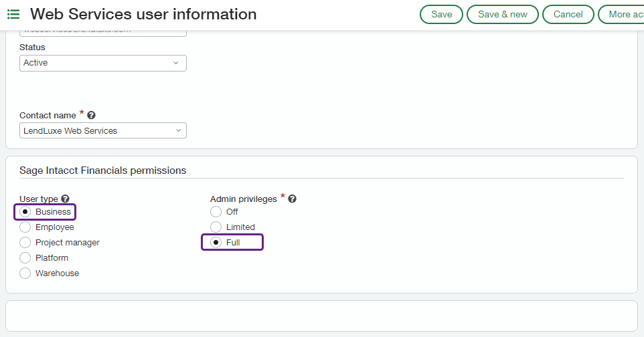Set Admin privileges to Full
The height and width of the screenshot is (337, 644).
[x=216, y=243]
